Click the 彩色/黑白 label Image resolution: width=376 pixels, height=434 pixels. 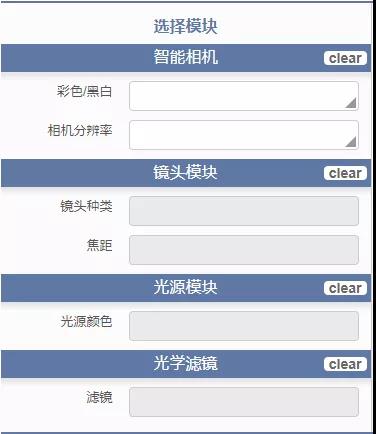(84, 91)
